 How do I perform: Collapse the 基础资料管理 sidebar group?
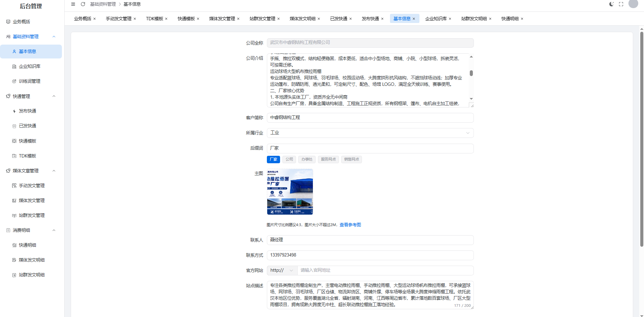[x=31, y=36]
